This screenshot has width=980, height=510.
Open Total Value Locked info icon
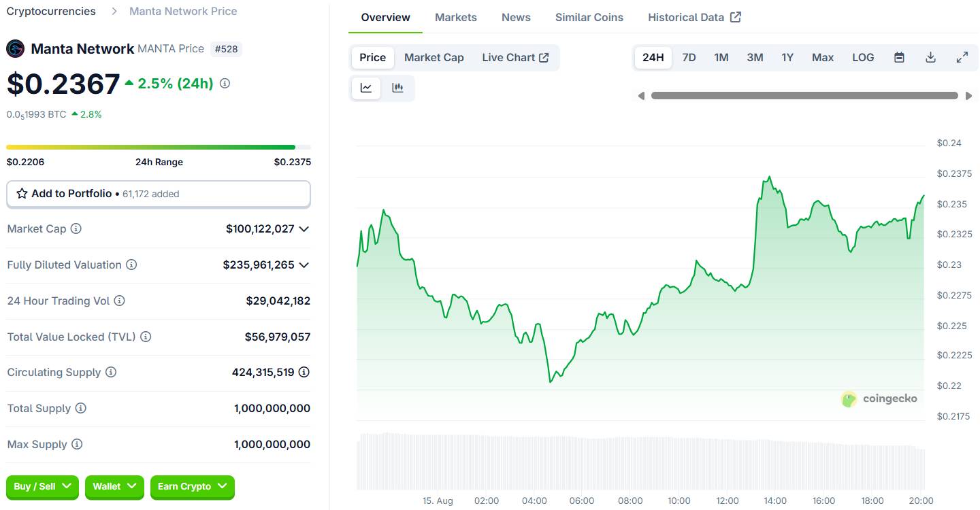pos(146,337)
